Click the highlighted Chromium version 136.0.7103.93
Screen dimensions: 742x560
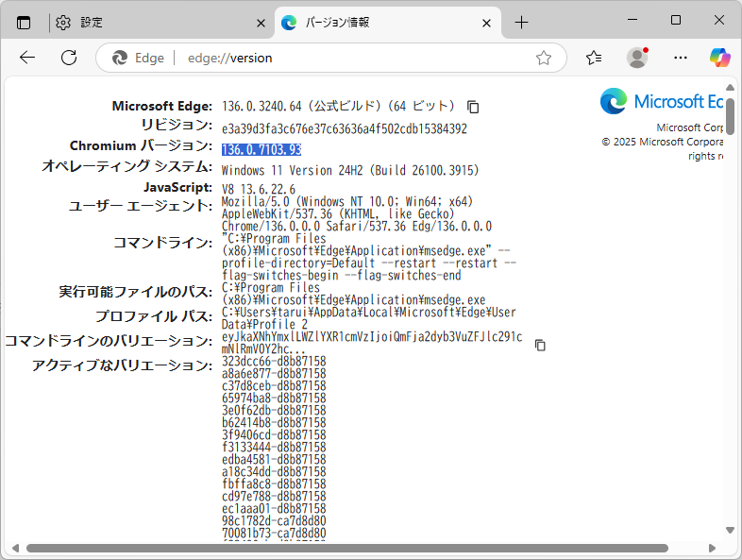pyautogui.click(x=261, y=149)
